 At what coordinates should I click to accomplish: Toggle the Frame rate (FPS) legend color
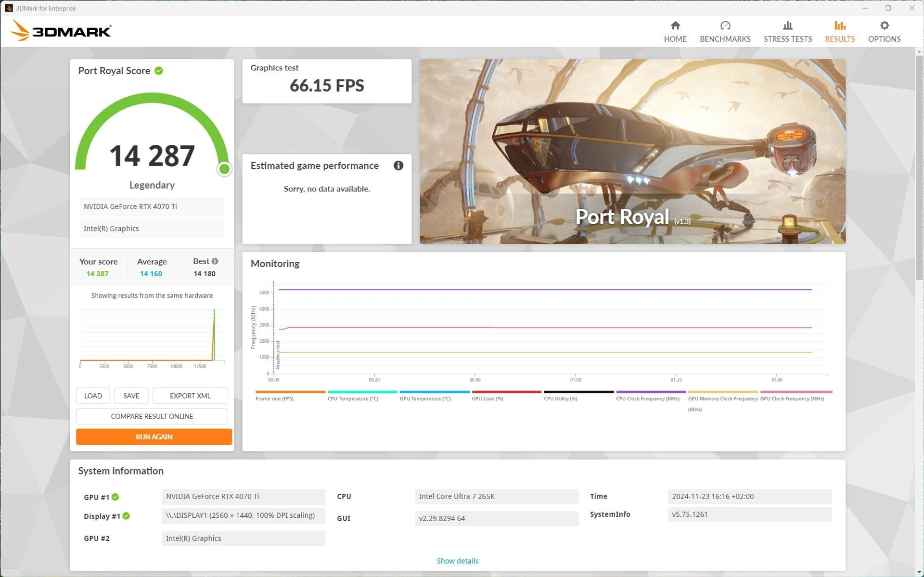tap(290, 392)
